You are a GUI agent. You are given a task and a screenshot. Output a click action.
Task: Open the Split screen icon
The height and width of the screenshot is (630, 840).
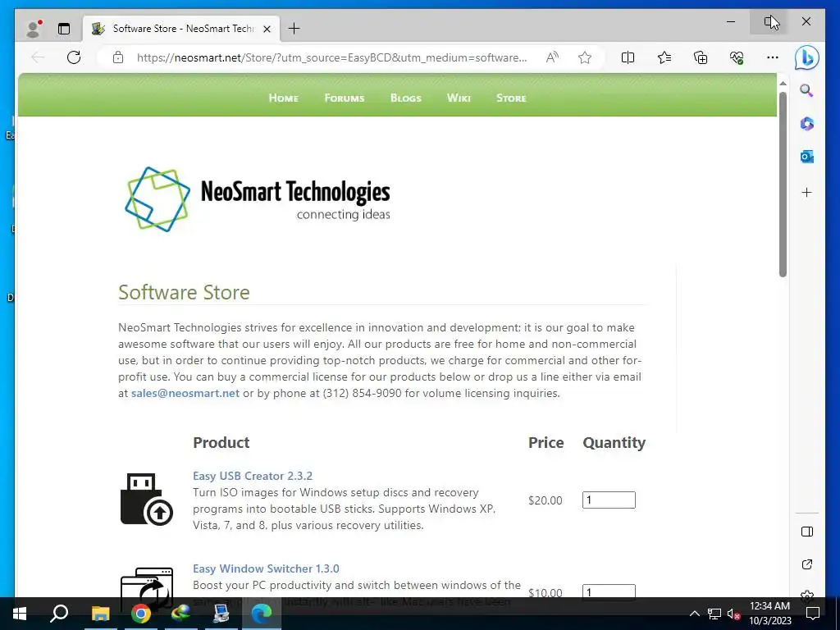tap(628, 57)
